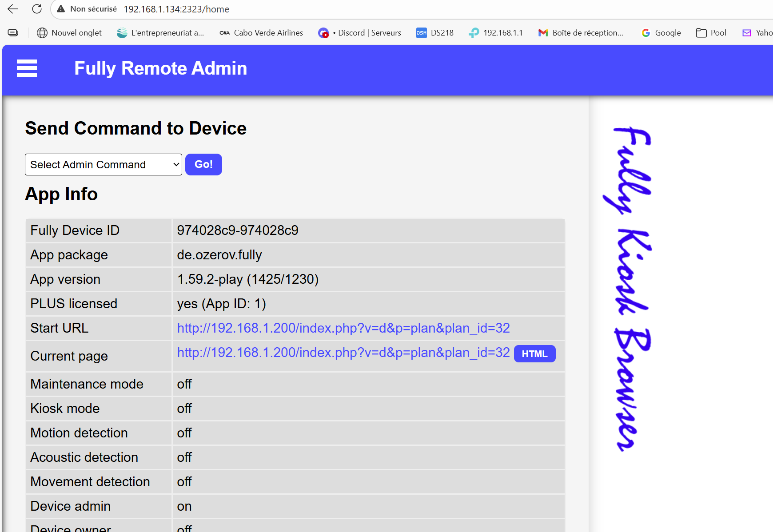Click the Kiosk mode off value
This screenshot has height=532, width=773.
tap(184, 409)
